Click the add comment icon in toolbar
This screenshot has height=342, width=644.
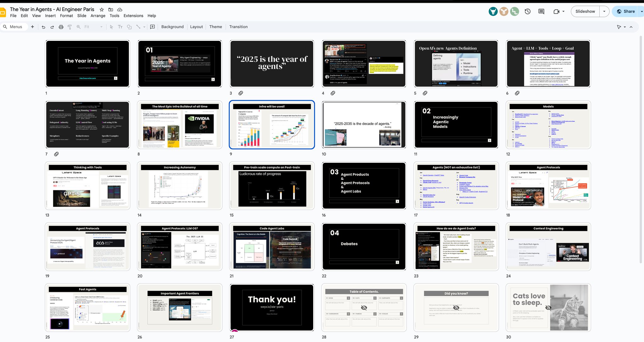(x=153, y=27)
